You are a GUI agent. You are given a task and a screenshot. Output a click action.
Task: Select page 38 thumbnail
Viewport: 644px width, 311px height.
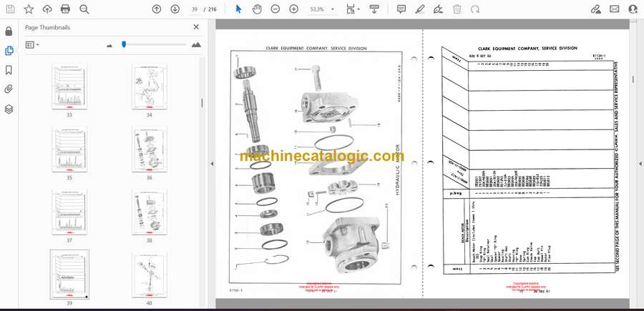[x=149, y=212]
